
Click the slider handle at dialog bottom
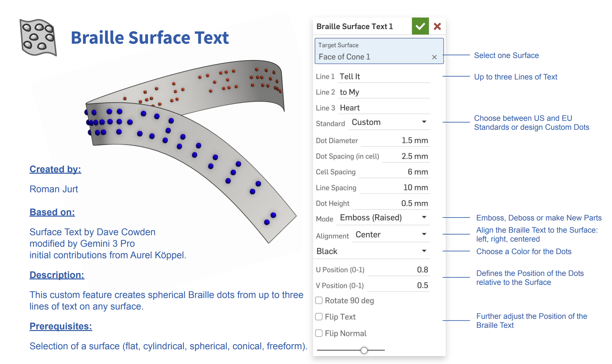tap(364, 350)
